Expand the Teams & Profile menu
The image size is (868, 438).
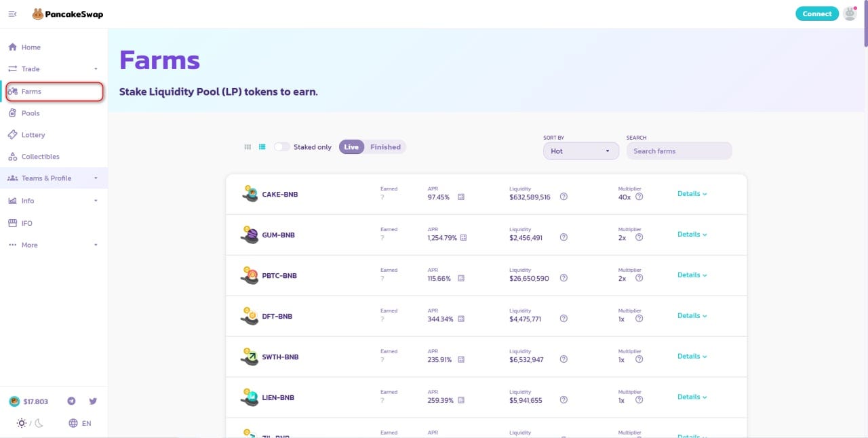pos(54,178)
